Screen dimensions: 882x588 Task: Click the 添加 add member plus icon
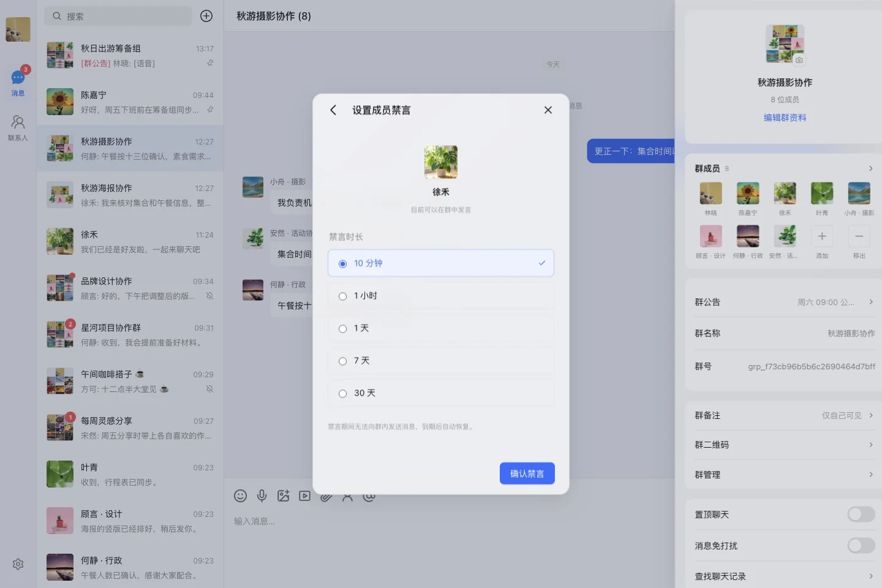[x=822, y=236]
